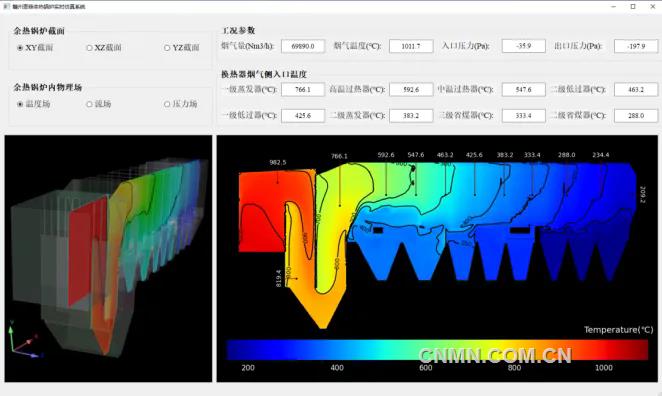Click the 234.4 probe label above the contour plot
The image size is (662, 396).
pyautogui.click(x=601, y=155)
